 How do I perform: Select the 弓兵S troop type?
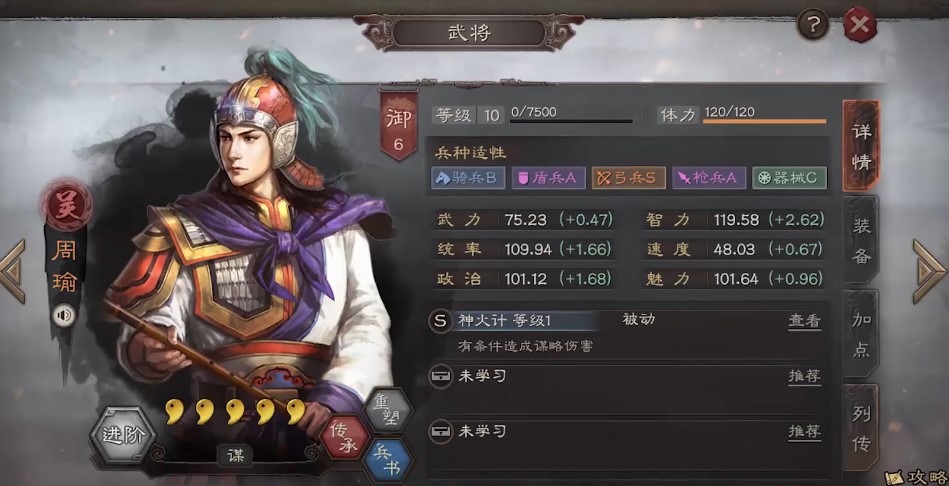(x=628, y=178)
